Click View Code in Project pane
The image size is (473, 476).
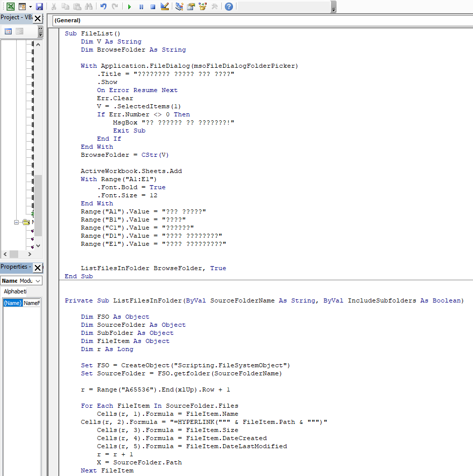click(x=8, y=31)
